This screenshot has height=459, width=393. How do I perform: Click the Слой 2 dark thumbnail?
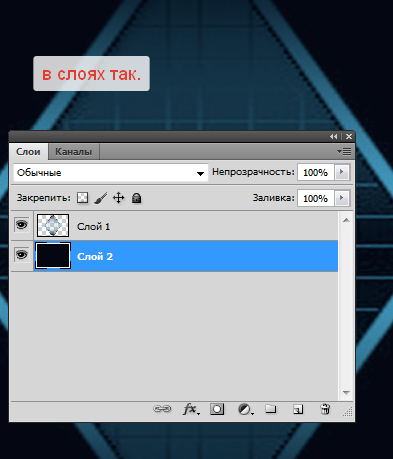[53, 256]
